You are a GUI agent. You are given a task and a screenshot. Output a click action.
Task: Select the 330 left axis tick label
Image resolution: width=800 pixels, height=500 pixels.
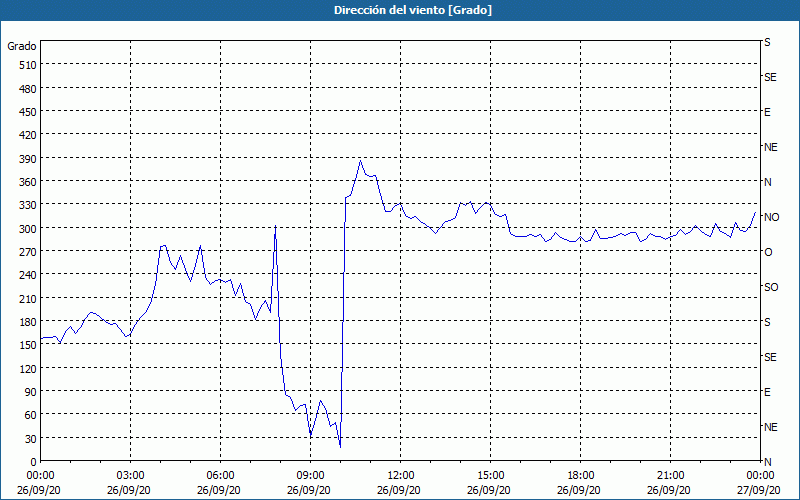tap(29, 205)
